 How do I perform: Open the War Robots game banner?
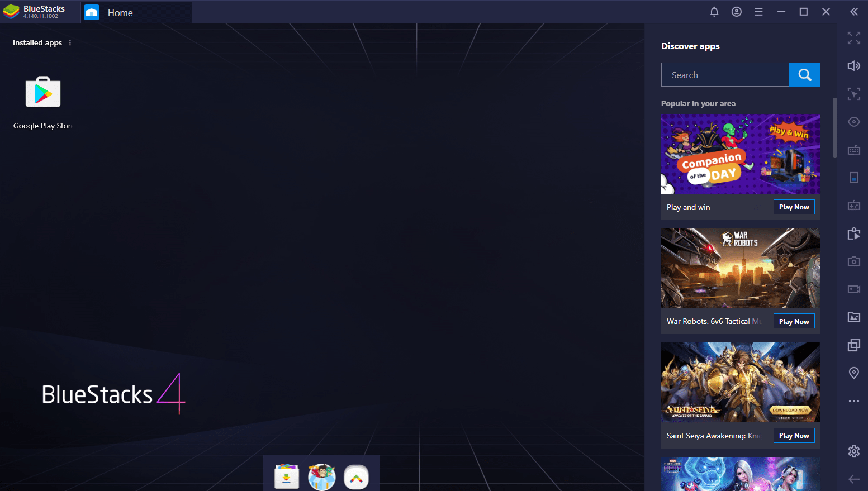click(741, 268)
